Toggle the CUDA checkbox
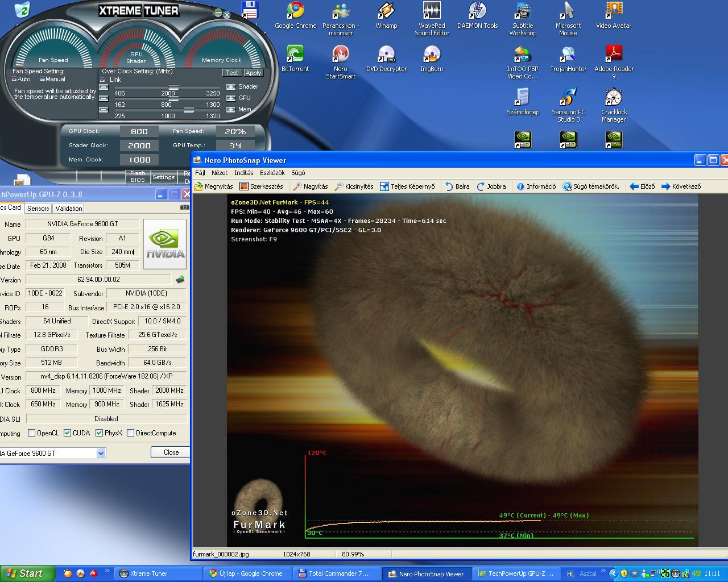 coord(68,433)
